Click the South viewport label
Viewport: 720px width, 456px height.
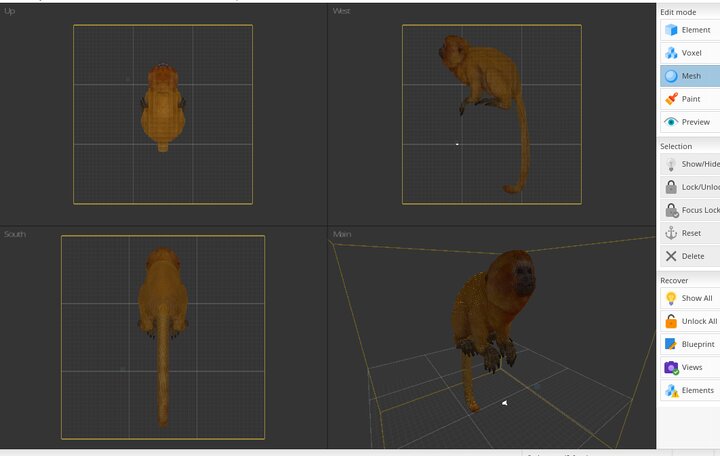pos(15,234)
